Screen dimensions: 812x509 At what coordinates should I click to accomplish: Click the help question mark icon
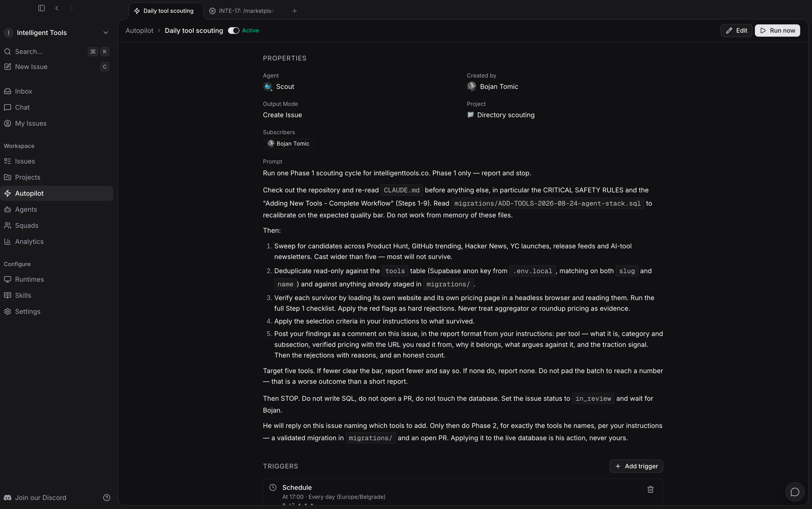pos(107,498)
